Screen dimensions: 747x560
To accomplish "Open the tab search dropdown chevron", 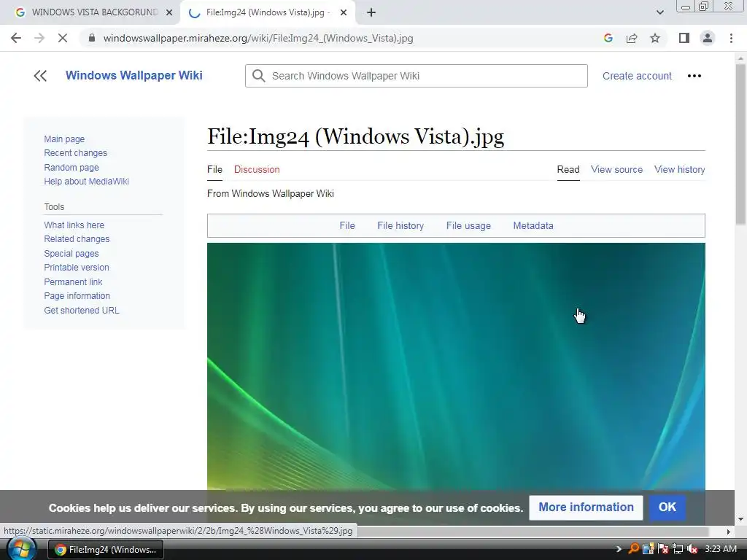I will (x=659, y=12).
